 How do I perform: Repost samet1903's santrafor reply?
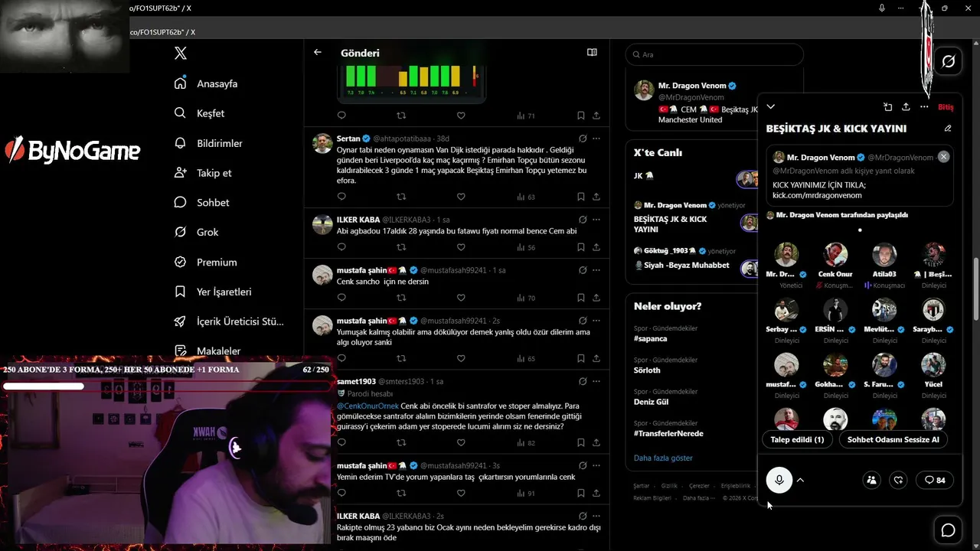(x=401, y=442)
